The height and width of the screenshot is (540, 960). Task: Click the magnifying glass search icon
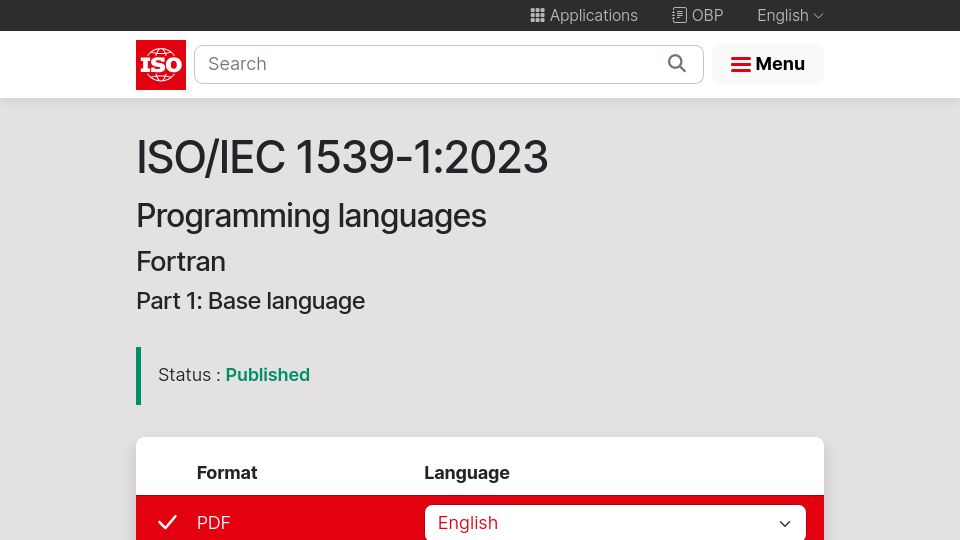(x=677, y=64)
